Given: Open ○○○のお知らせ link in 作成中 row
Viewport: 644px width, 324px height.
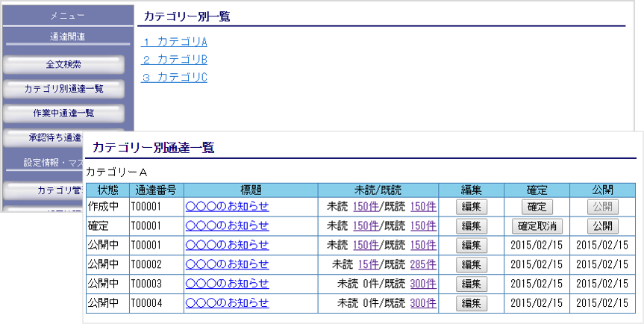Looking at the screenshot, I should (227, 207).
